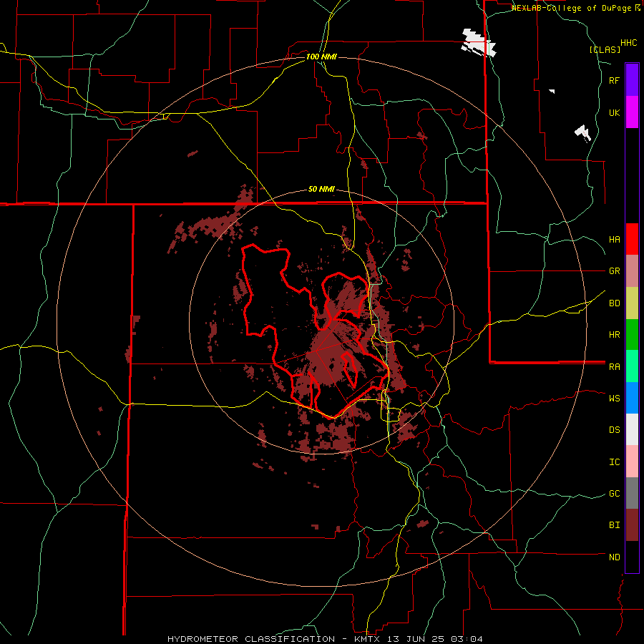Click the IC legend label
This screenshot has width=644, height=644.
tap(614, 462)
